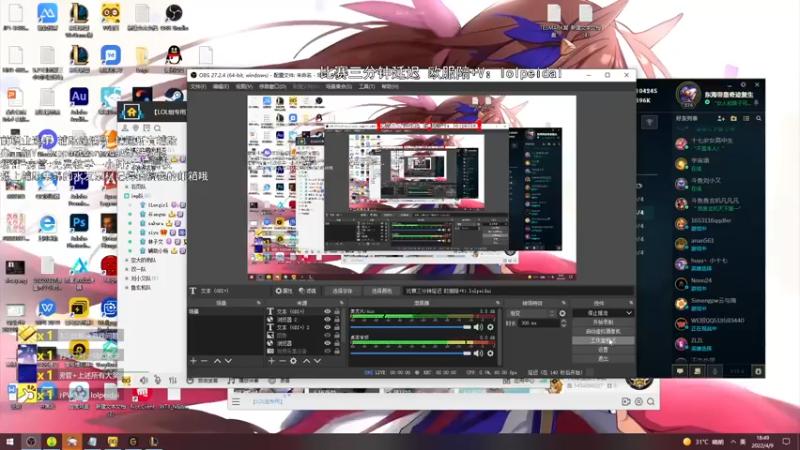Click 工作室模式 button in controls
Image resolution: width=800 pixels, height=450 pixels.
pyautogui.click(x=603, y=340)
